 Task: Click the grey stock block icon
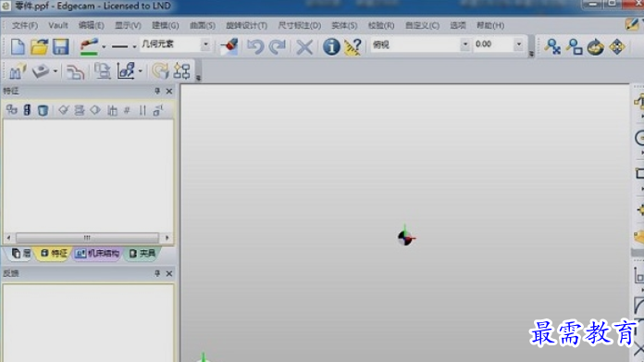point(41,71)
